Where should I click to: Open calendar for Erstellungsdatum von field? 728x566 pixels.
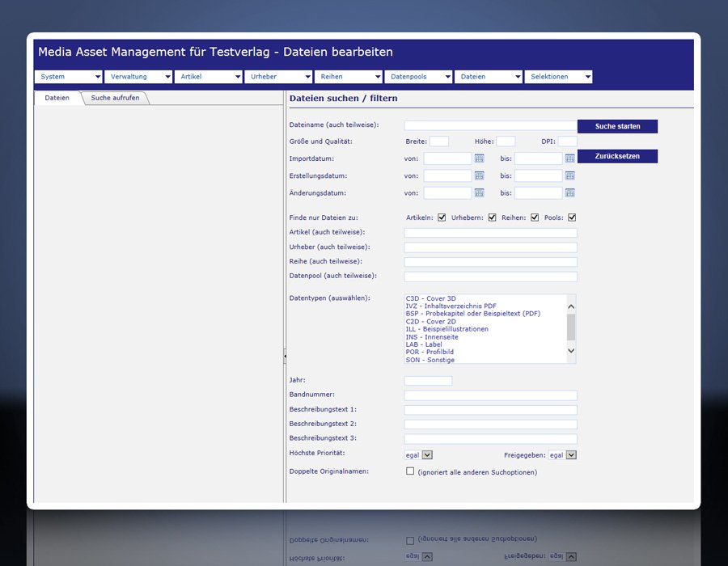[479, 175]
